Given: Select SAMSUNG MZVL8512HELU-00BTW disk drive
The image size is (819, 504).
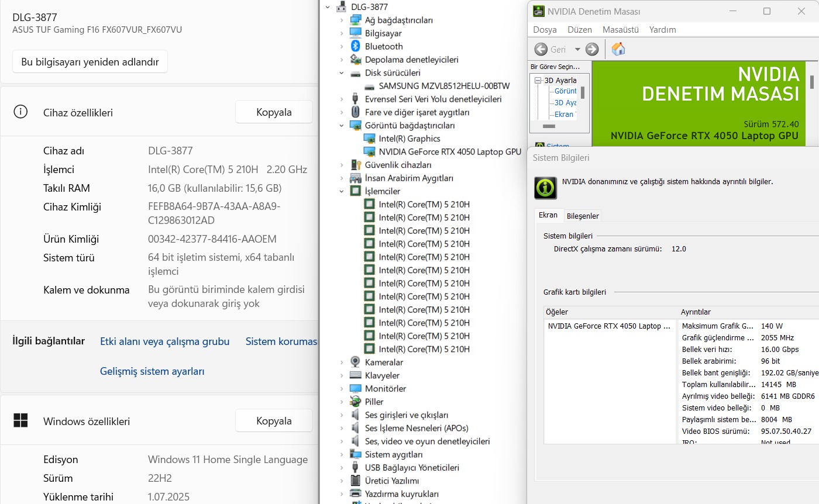Looking at the screenshot, I should 444,86.
